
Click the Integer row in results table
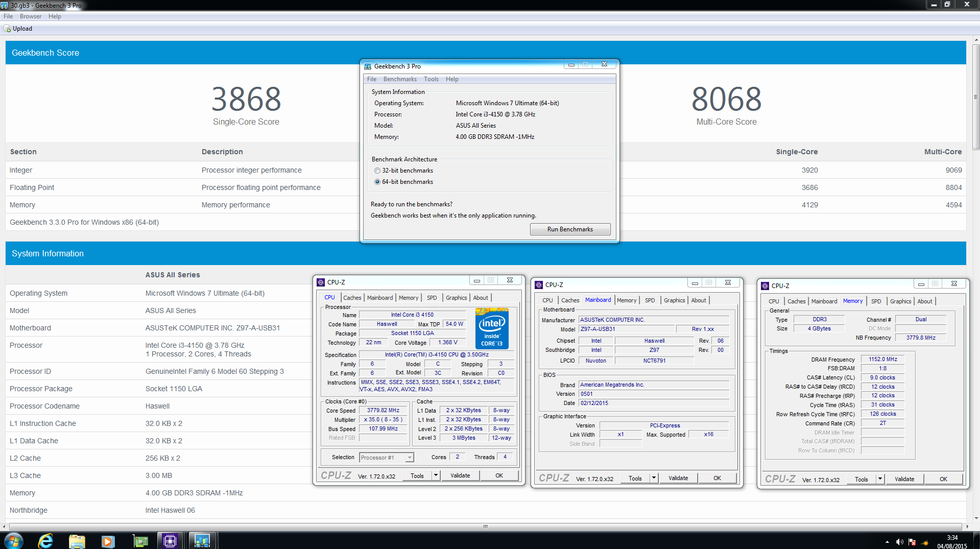click(486, 170)
